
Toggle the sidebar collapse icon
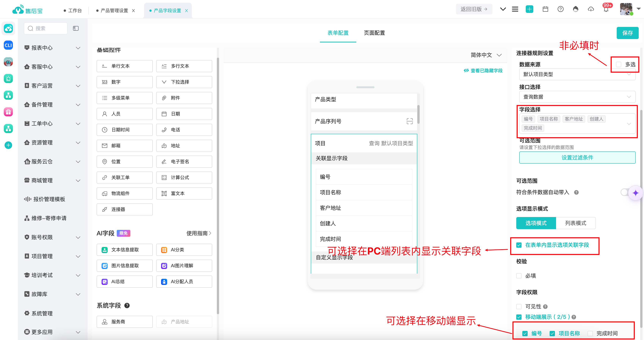tap(76, 28)
